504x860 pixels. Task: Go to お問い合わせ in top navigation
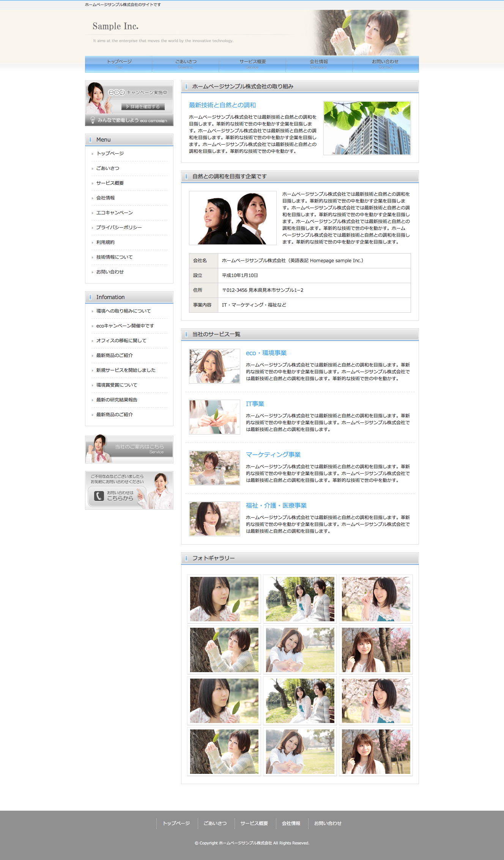point(385,64)
